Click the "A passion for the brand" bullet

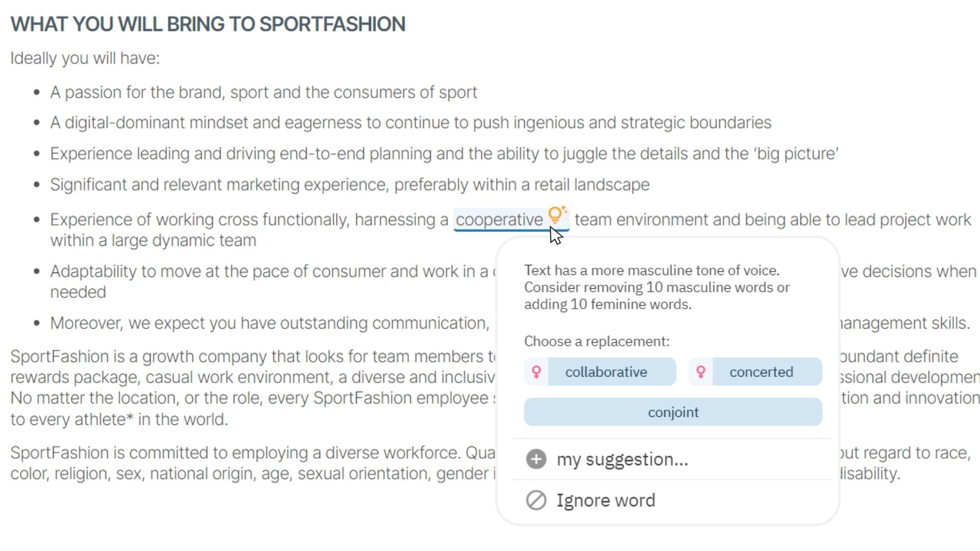tap(263, 92)
